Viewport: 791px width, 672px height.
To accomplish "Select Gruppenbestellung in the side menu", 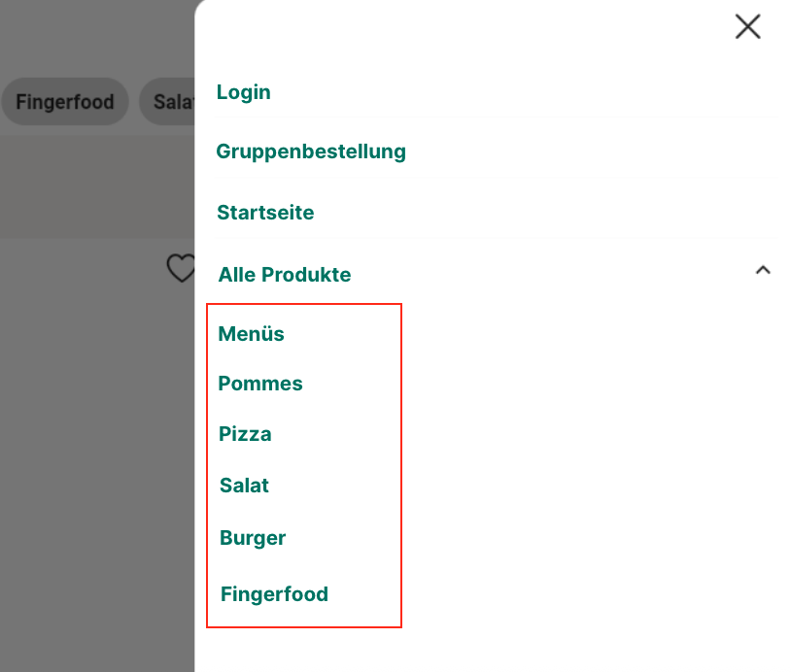I will (311, 151).
